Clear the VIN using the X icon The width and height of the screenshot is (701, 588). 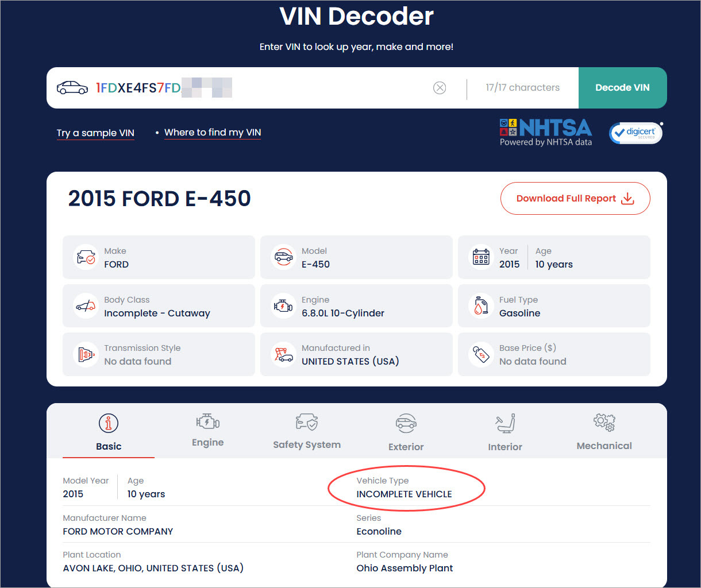pyautogui.click(x=440, y=88)
